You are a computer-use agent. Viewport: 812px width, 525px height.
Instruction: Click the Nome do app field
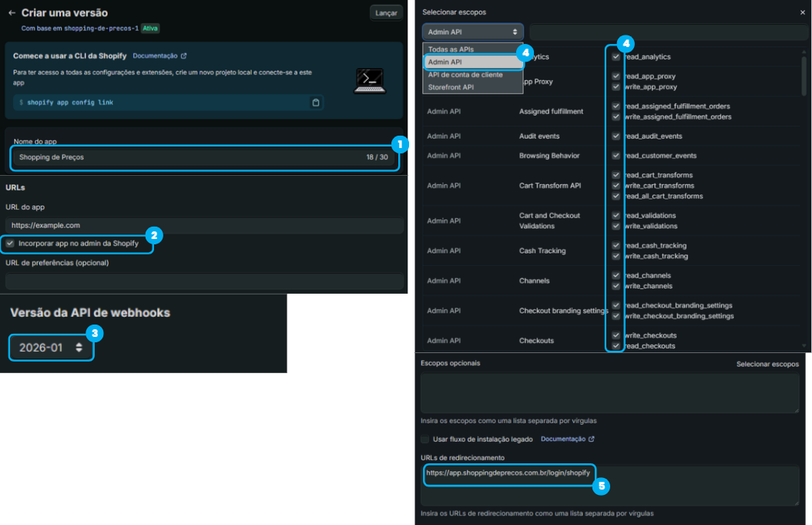[x=204, y=157]
